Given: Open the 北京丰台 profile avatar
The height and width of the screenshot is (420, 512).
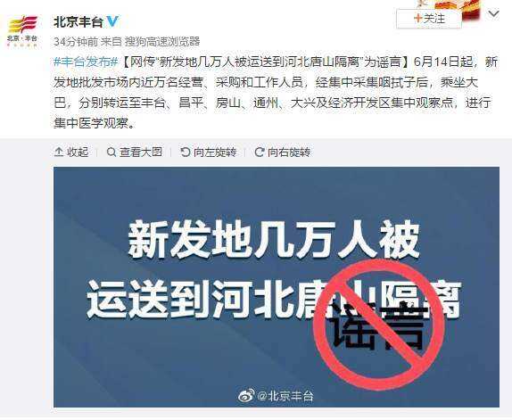Looking at the screenshot, I should coord(23,31).
